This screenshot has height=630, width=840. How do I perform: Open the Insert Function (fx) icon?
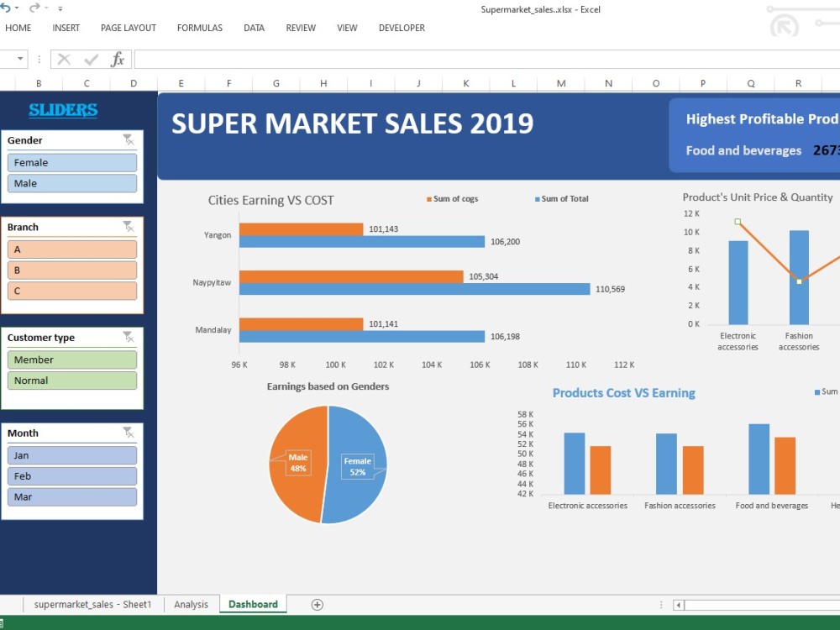[x=118, y=59]
